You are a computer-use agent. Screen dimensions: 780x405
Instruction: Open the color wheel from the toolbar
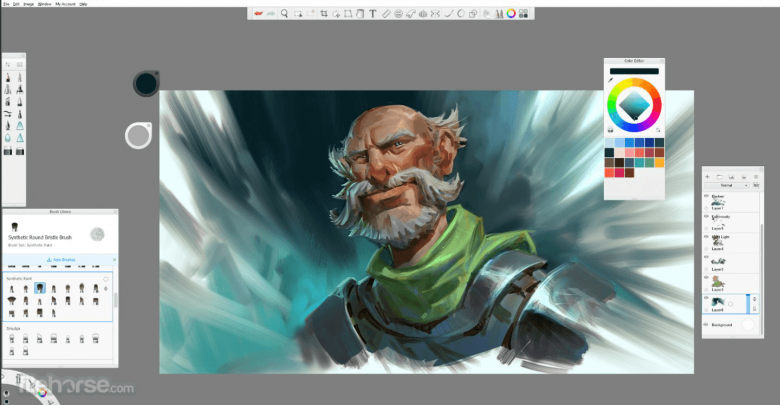click(510, 14)
